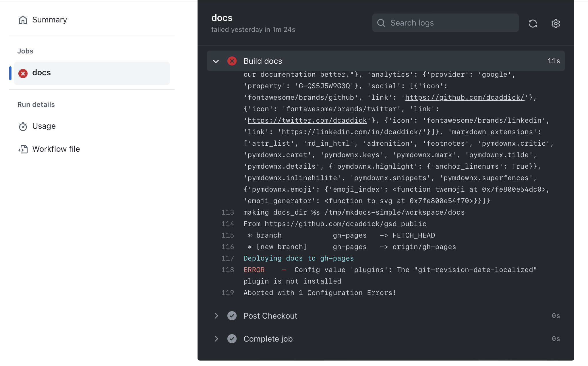Focus the Search logs field
588x366 pixels.
pyautogui.click(x=445, y=23)
